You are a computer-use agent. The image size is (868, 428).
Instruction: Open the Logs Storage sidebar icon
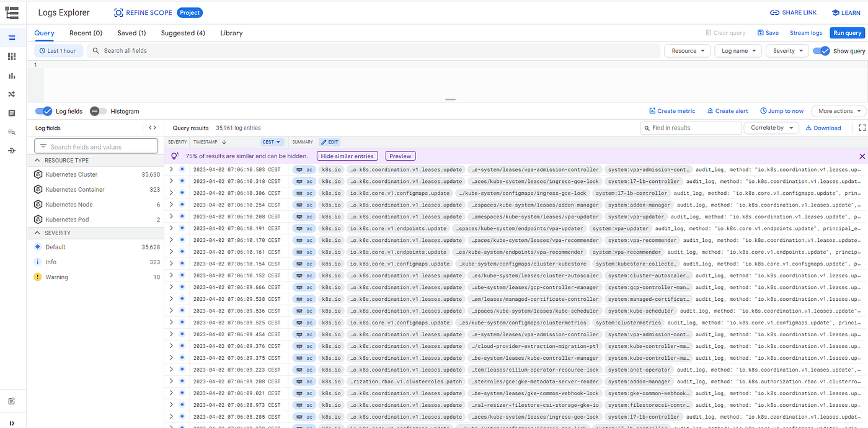12,113
